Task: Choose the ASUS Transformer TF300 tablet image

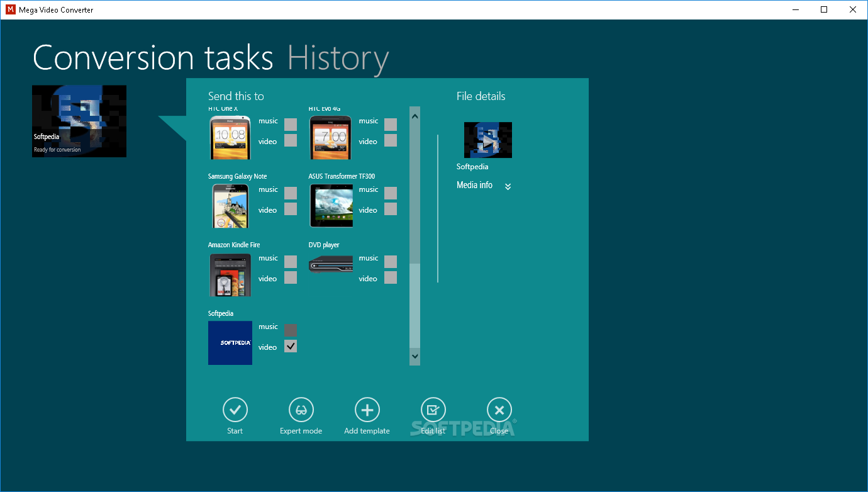Action: click(x=330, y=206)
